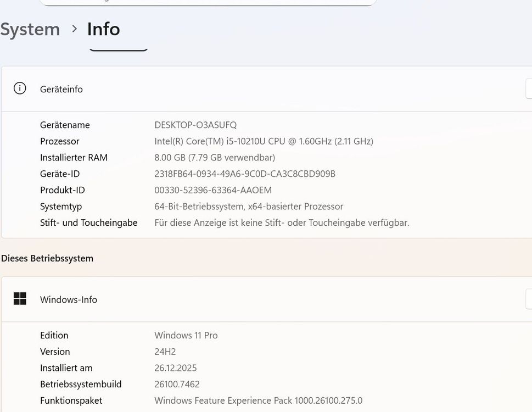Click the Dieses Betriebssystem heading
The height and width of the screenshot is (412, 532).
(47, 258)
